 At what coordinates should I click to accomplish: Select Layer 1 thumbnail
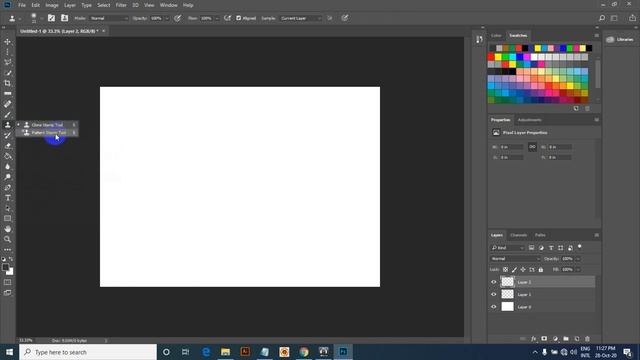pyautogui.click(x=507, y=294)
